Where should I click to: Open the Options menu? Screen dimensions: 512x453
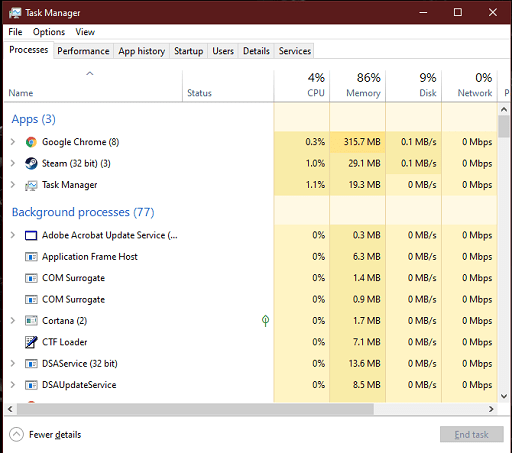(x=49, y=32)
